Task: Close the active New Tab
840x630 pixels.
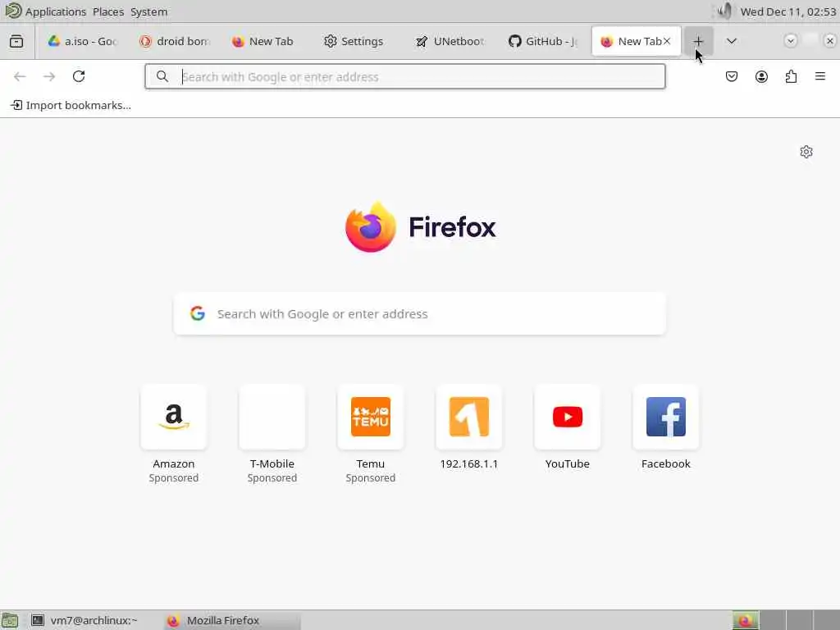Action: (x=667, y=41)
